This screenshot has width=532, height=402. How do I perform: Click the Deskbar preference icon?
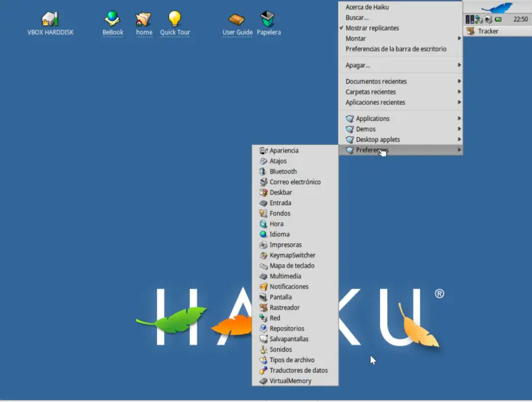click(x=263, y=193)
